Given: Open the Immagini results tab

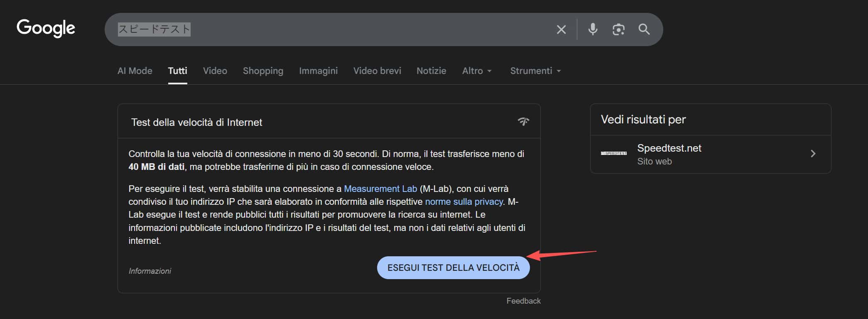Looking at the screenshot, I should (x=318, y=71).
